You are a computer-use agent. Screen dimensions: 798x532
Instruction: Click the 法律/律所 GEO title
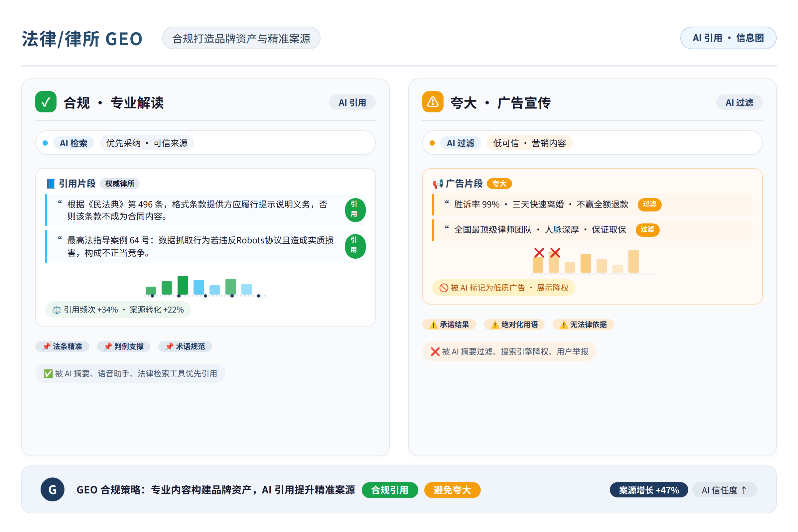pyautogui.click(x=82, y=38)
